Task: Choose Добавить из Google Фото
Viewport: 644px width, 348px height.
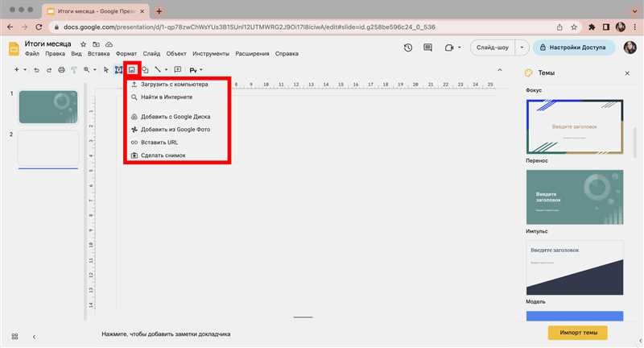Action: pos(177,130)
